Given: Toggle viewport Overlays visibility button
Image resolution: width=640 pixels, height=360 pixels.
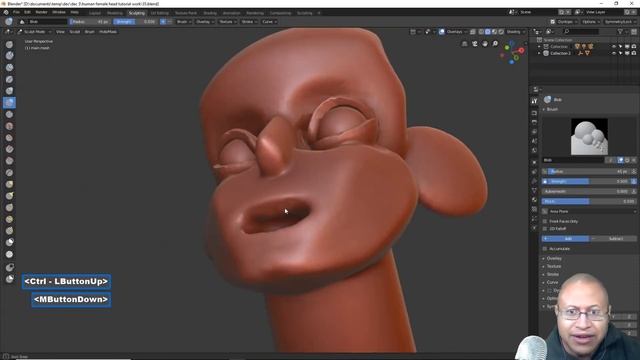Looking at the screenshot, I should (442, 31).
